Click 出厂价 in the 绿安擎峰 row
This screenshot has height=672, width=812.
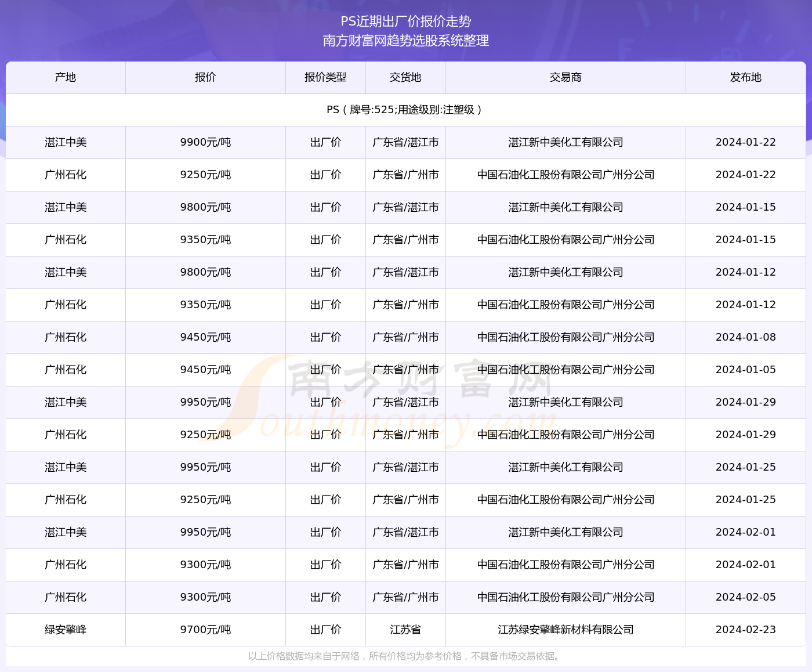click(x=325, y=630)
